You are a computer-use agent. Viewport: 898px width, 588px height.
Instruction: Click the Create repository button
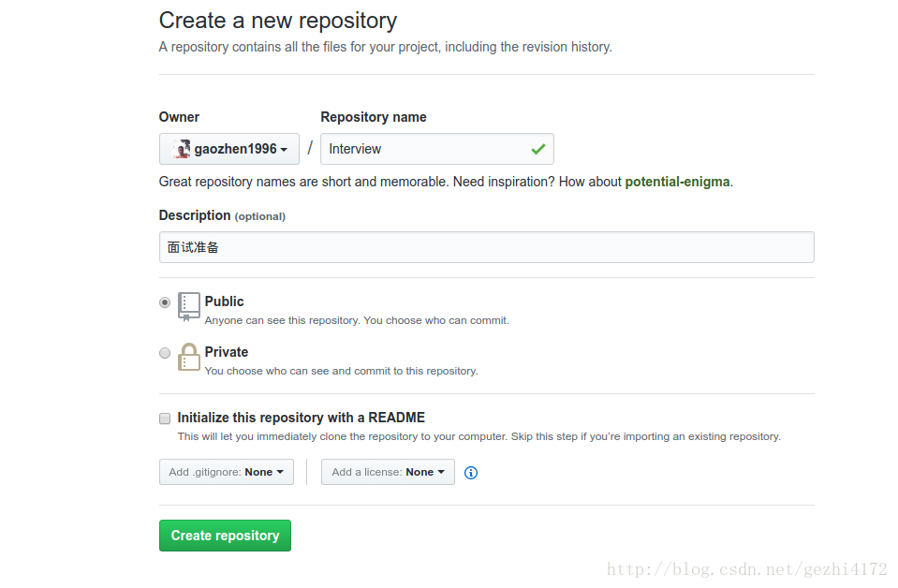[x=225, y=536]
